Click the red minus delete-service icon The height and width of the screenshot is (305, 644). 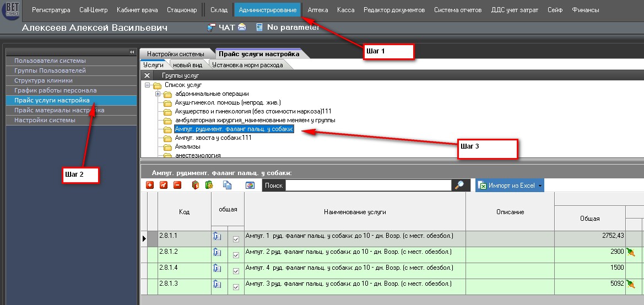(x=177, y=186)
